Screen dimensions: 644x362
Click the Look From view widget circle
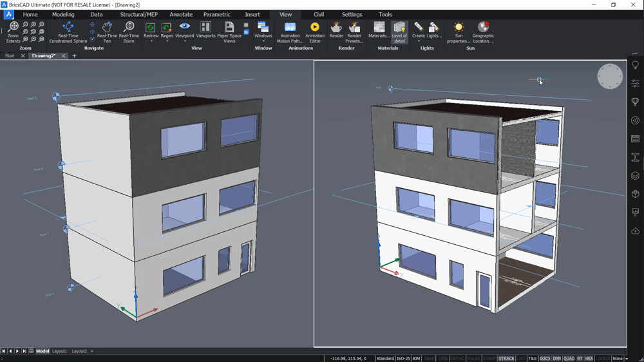pos(610,76)
